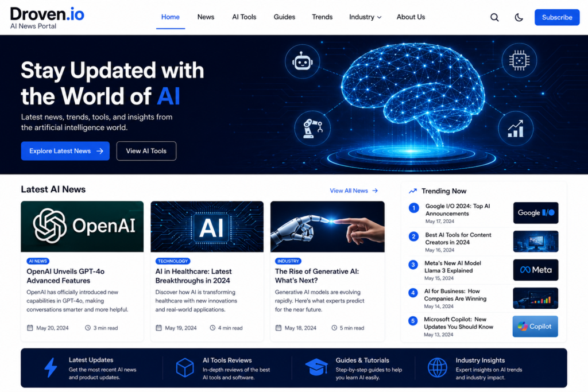Open OpenAI Unveils GPT-4o headline
The image size is (588, 392).
[x=65, y=276]
